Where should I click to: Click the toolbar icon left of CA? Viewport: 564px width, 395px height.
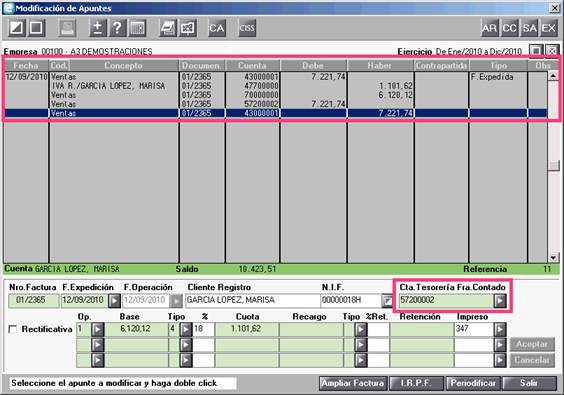(187, 28)
